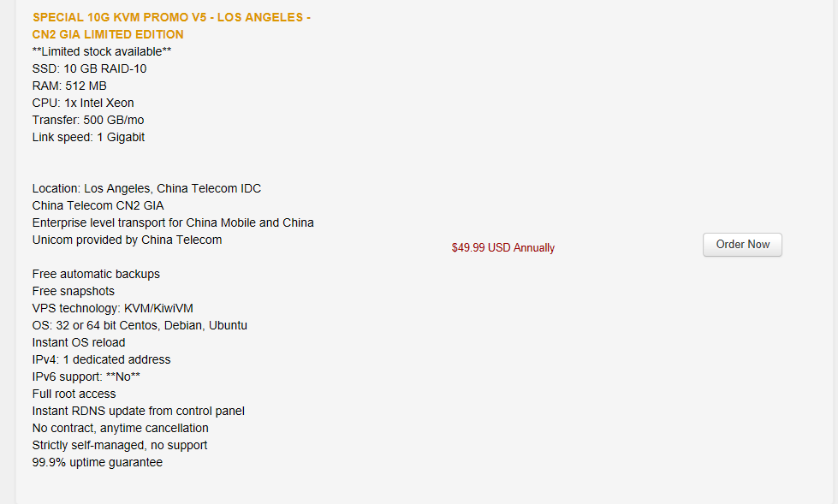
Task: Click the Location: Los Angeles line
Action: [x=146, y=188]
